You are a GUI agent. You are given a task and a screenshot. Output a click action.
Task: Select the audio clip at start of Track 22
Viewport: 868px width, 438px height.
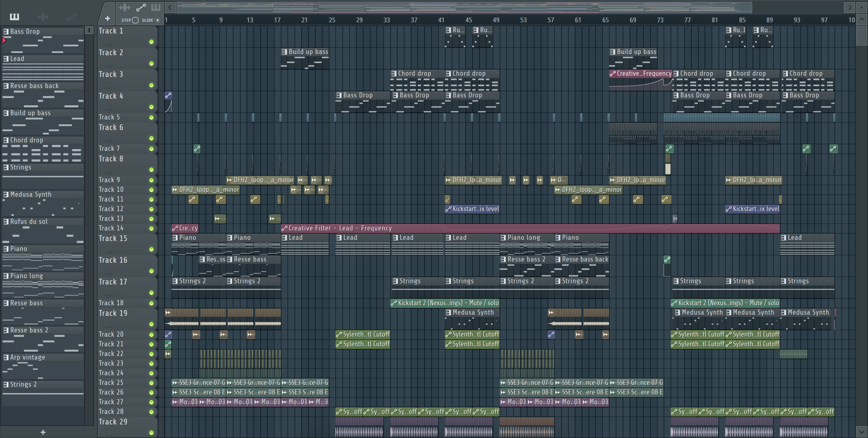(168, 354)
